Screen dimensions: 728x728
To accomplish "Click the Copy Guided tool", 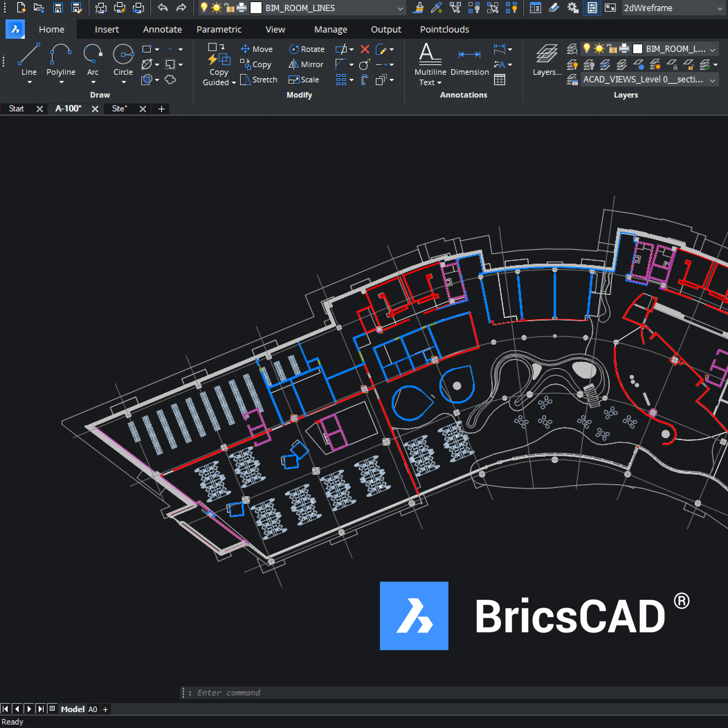I will pos(219,64).
